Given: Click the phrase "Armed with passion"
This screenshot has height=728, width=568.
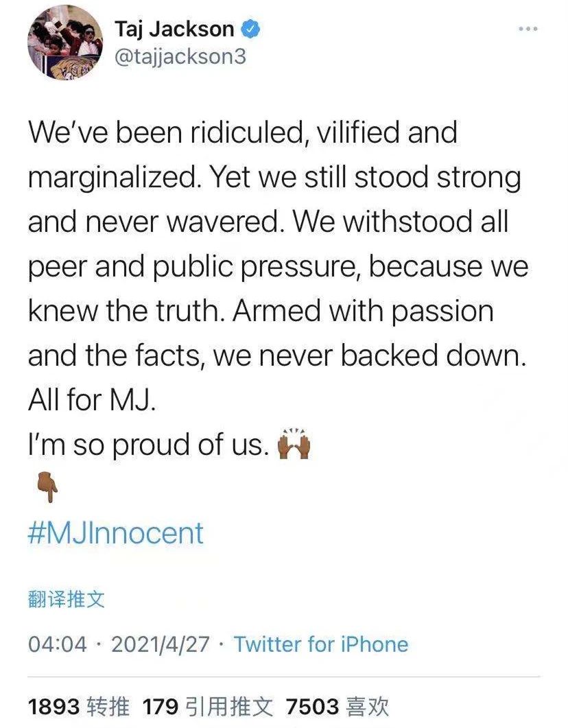Looking at the screenshot, I should (364, 311).
